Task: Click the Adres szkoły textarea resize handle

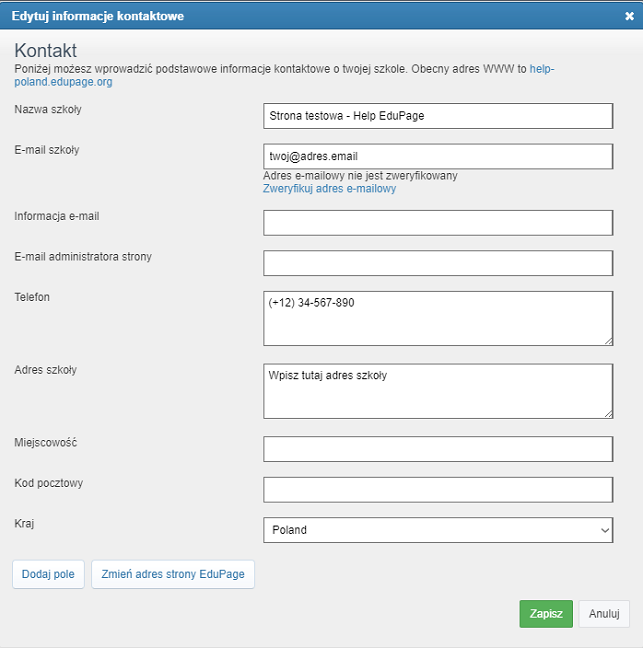Action: pyautogui.click(x=609, y=414)
